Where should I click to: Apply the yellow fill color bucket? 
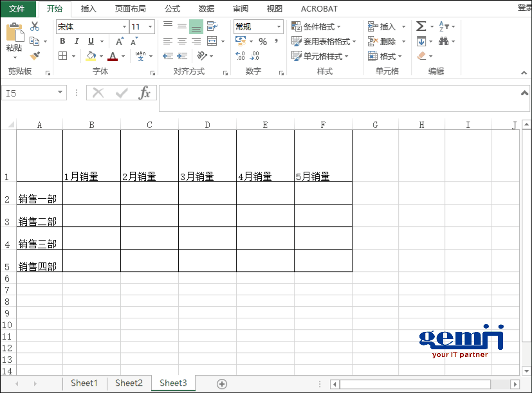91,57
